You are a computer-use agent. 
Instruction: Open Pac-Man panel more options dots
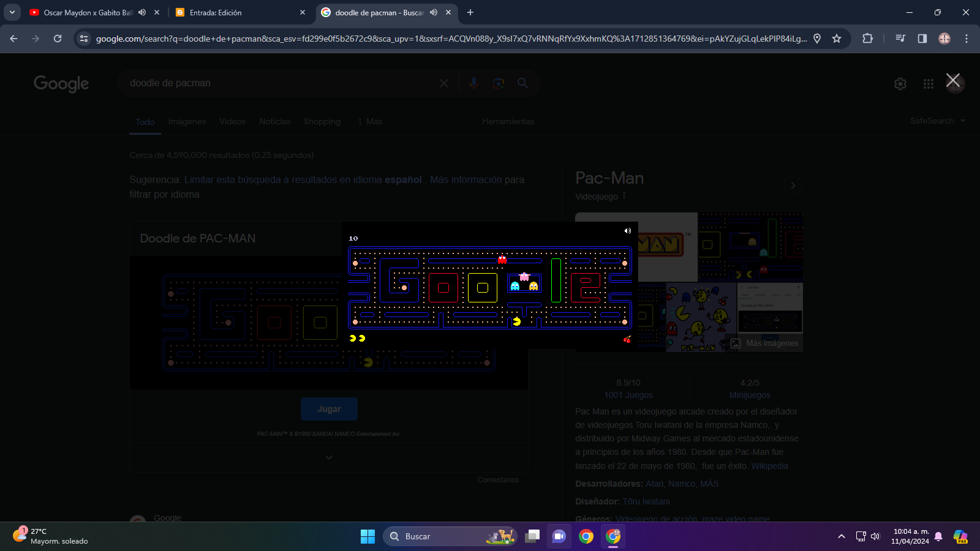click(624, 196)
